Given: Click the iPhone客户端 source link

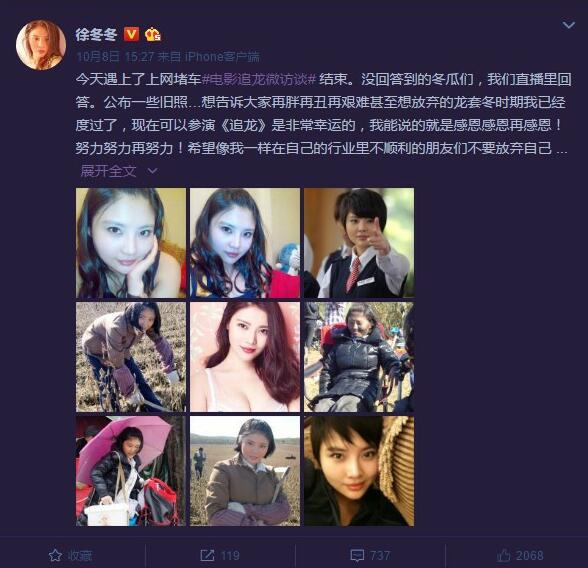Looking at the screenshot, I should pyautogui.click(x=222, y=57).
